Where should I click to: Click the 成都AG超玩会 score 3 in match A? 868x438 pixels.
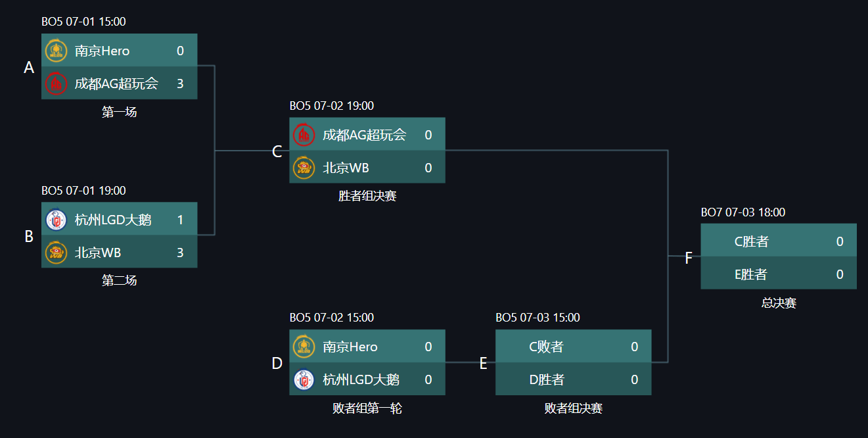coord(180,84)
